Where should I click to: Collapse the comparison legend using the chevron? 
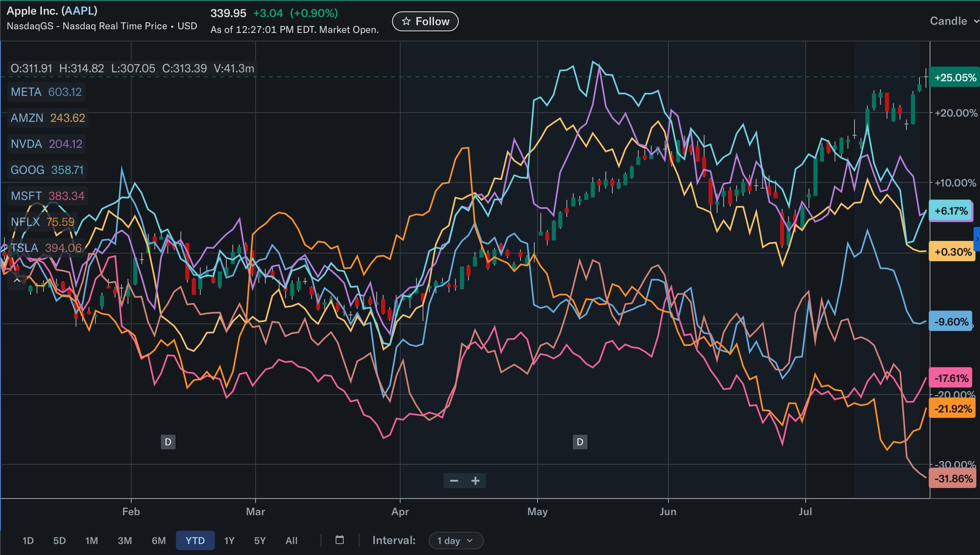[17, 280]
